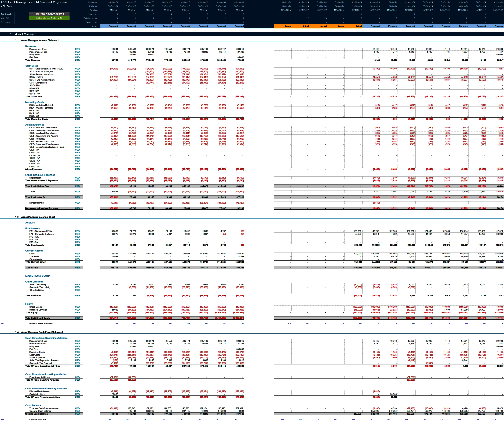504x422 pixels.
Task: Click the LINK TO FRONT SHEET button
Action: point(49,14)
